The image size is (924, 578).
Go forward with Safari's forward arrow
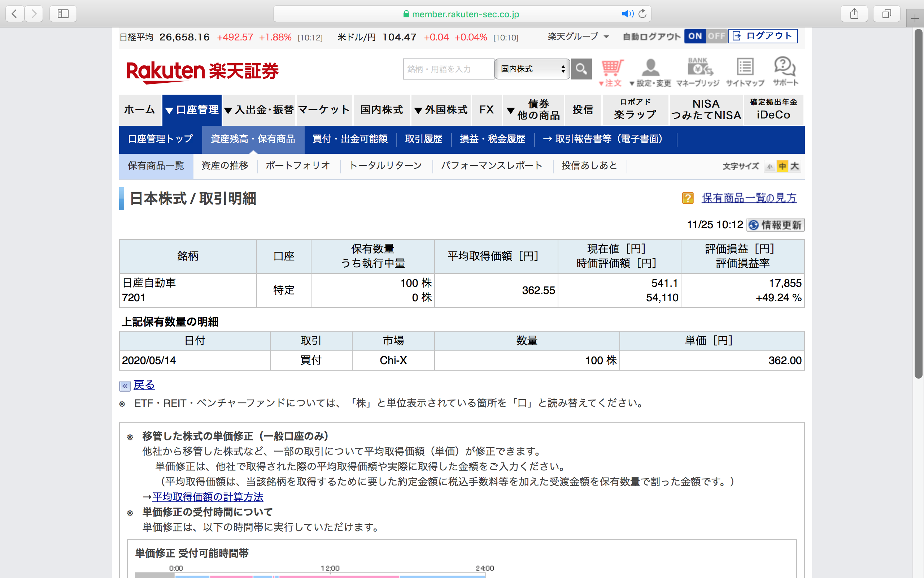(34, 14)
